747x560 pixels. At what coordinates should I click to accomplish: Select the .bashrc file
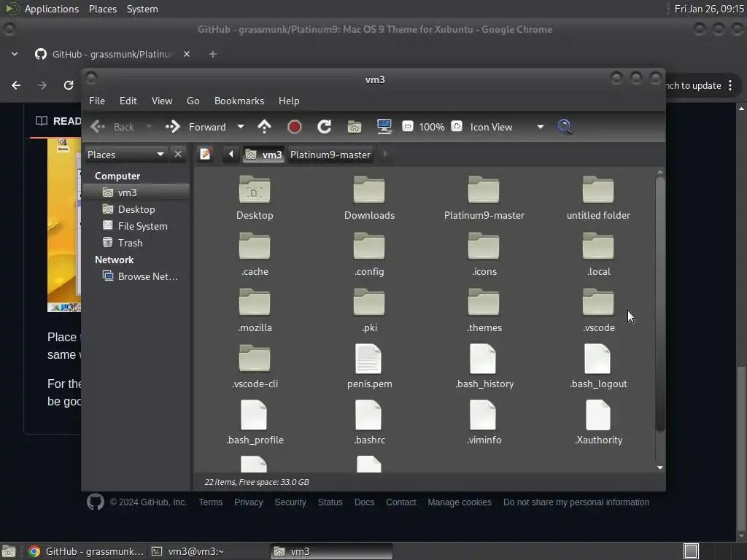click(369, 422)
